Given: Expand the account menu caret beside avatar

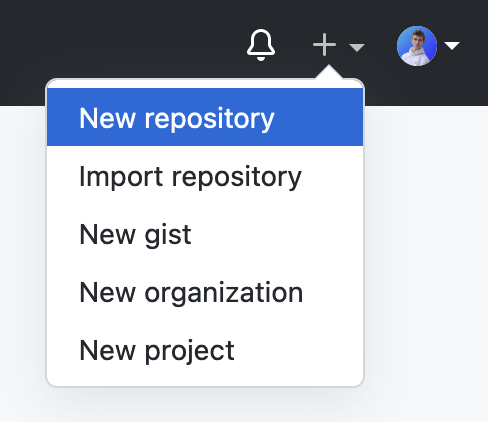Looking at the screenshot, I should tap(452, 46).
